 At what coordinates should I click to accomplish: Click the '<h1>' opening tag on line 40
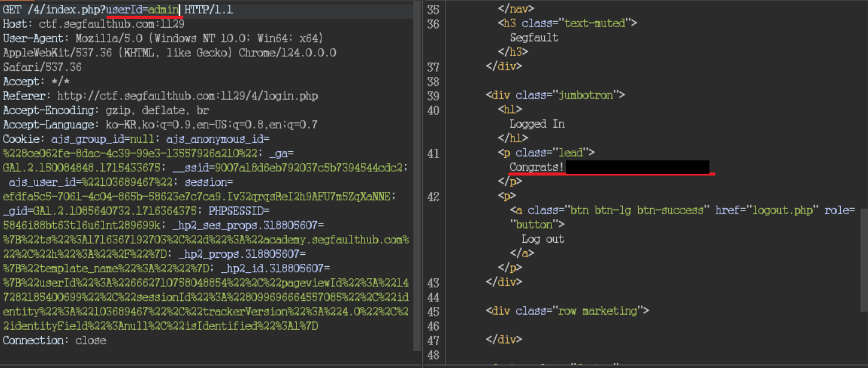510,110
